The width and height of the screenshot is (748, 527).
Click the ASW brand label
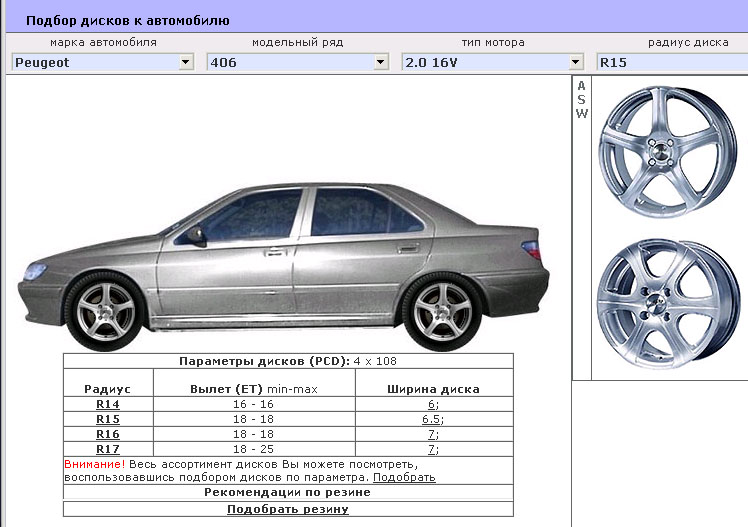pyautogui.click(x=582, y=100)
